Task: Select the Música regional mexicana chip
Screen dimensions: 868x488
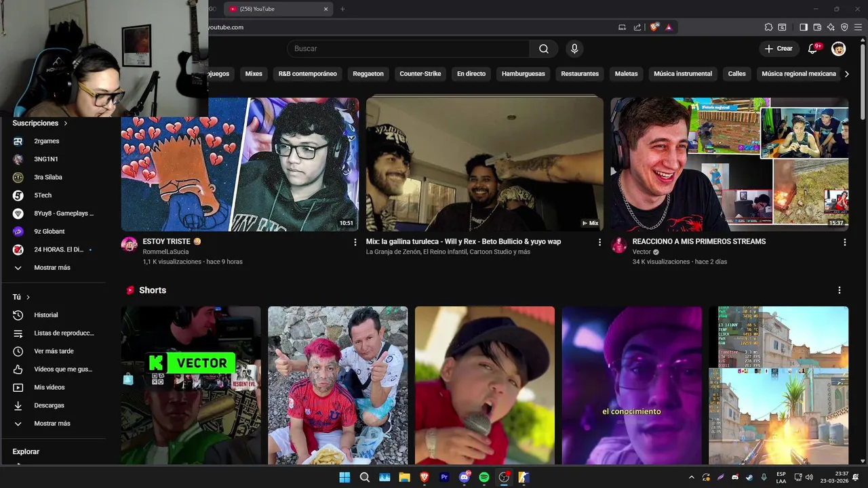Action: click(x=799, y=74)
